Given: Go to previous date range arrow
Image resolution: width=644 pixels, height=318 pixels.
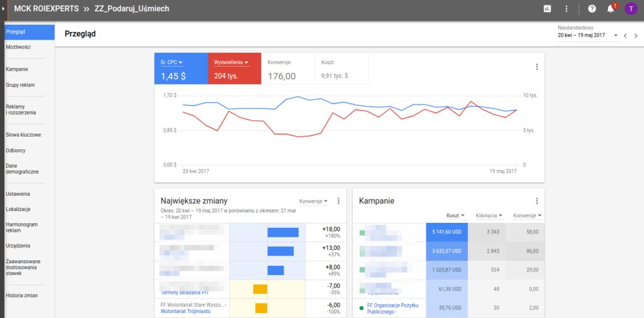Looking at the screenshot, I should (x=625, y=36).
